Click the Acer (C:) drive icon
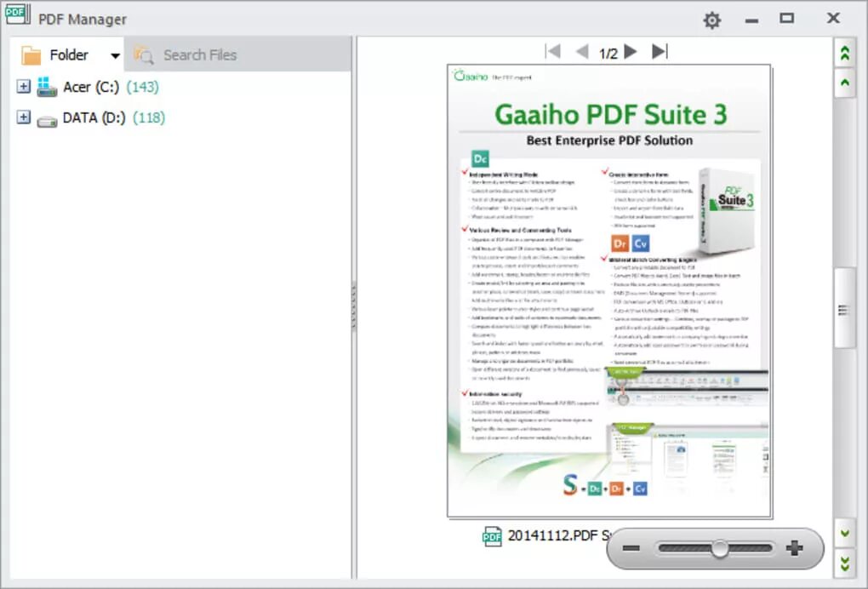This screenshot has width=868, height=589. (47, 87)
